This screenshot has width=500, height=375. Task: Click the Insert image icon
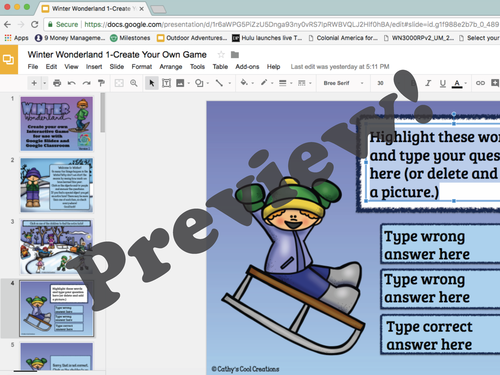tap(180, 83)
